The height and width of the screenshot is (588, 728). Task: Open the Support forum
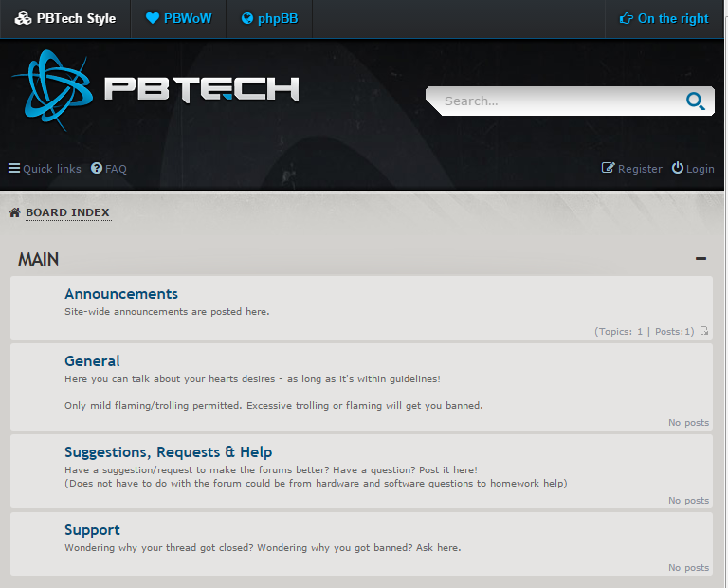tap(92, 530)
